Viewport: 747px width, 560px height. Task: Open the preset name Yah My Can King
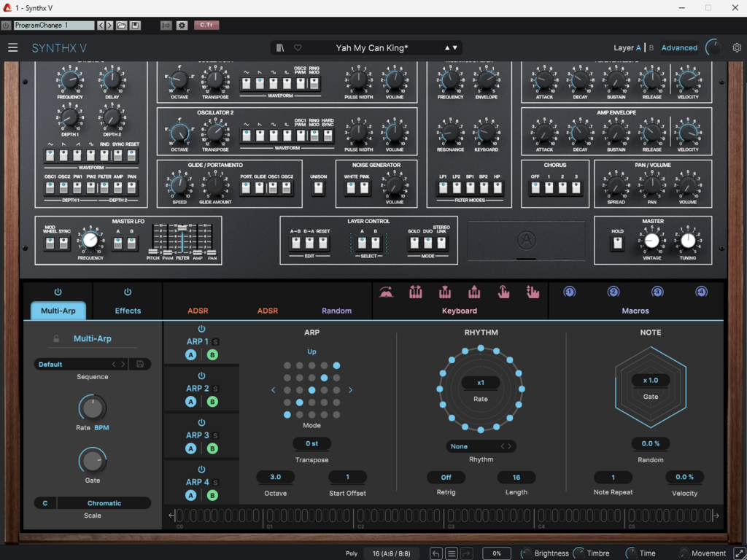(x=371, y=47)
